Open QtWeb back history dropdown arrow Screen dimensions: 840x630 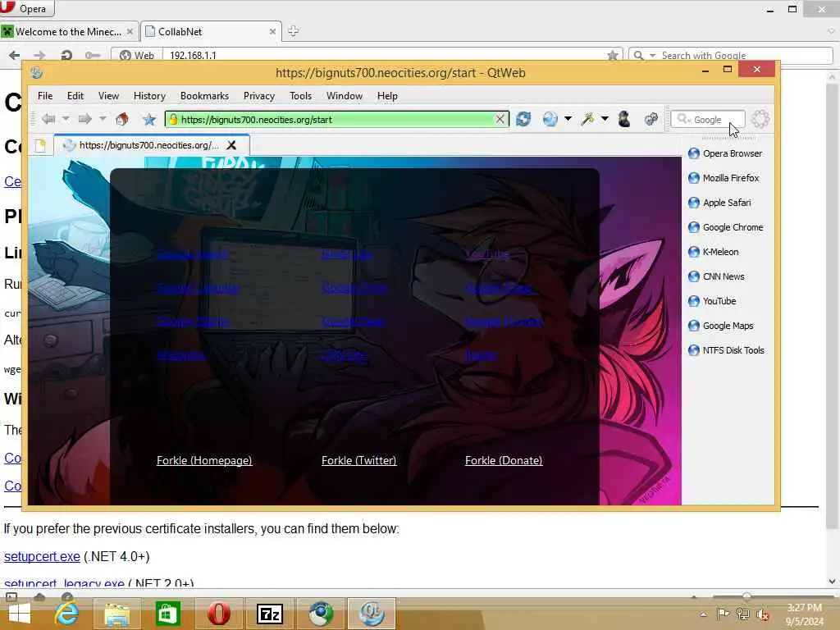coord(66,118)
